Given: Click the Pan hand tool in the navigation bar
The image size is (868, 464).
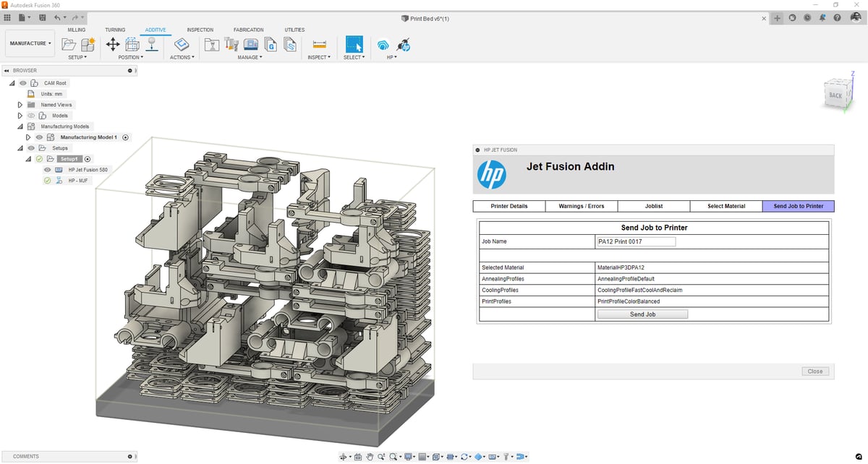Looking at the screenshot, I should 370,457.
